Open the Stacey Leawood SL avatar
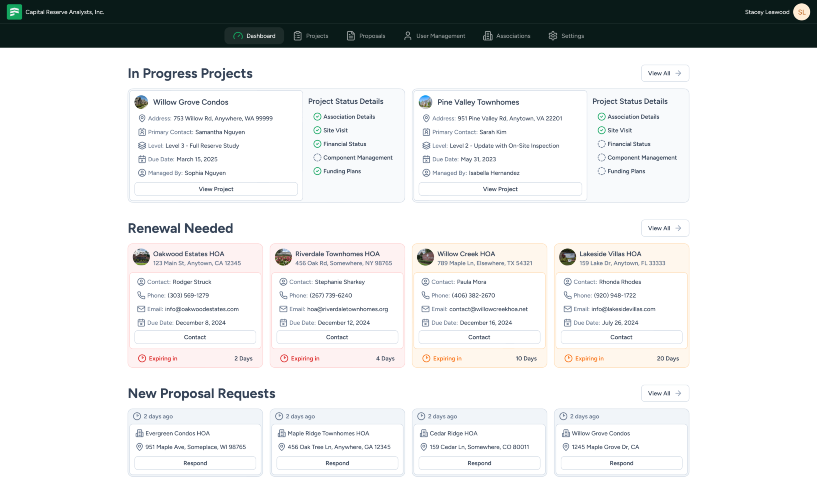The width and height of the screenshot is (817, 500). [801, 12]
